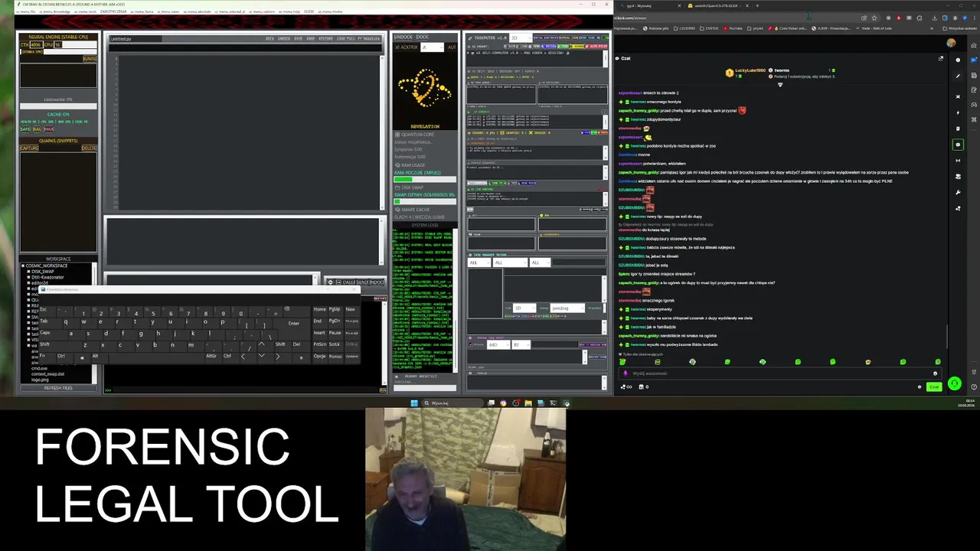Select COSMIC_WORKSPACE root in workspace tree
Viewport: 980px width, 551px height.
(x=47, y=266)
